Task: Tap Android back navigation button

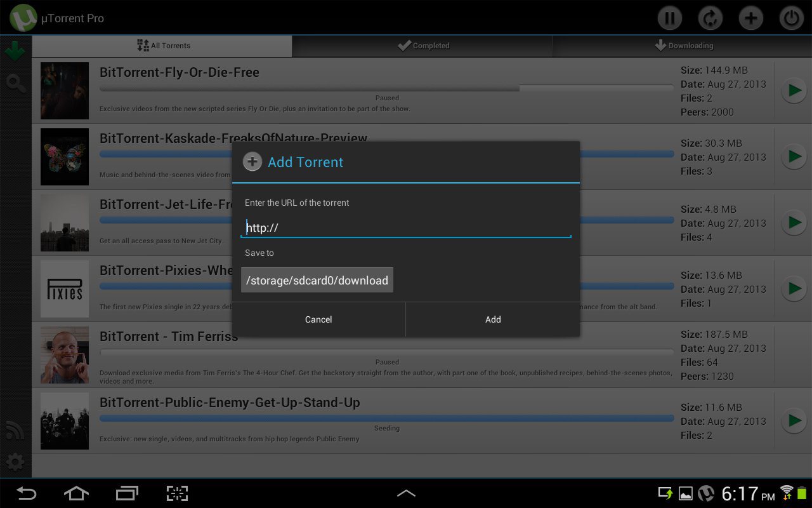Action: (26, 493)
